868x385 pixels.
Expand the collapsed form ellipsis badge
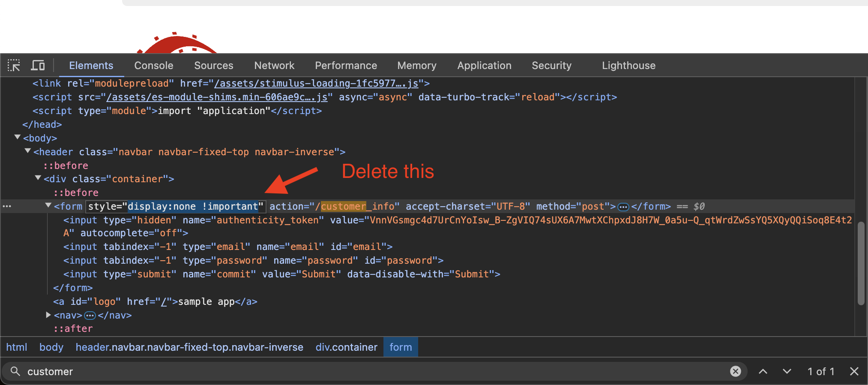[623, 207]
